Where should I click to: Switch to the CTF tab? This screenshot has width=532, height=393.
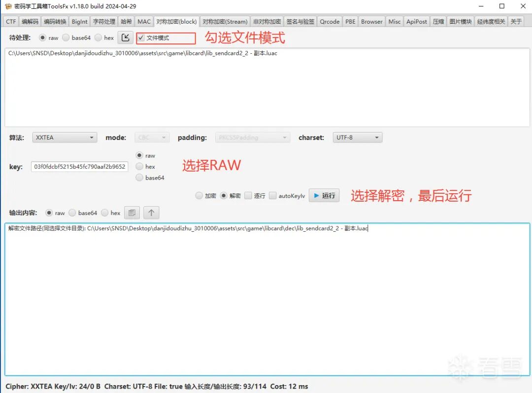coord(10,21)
